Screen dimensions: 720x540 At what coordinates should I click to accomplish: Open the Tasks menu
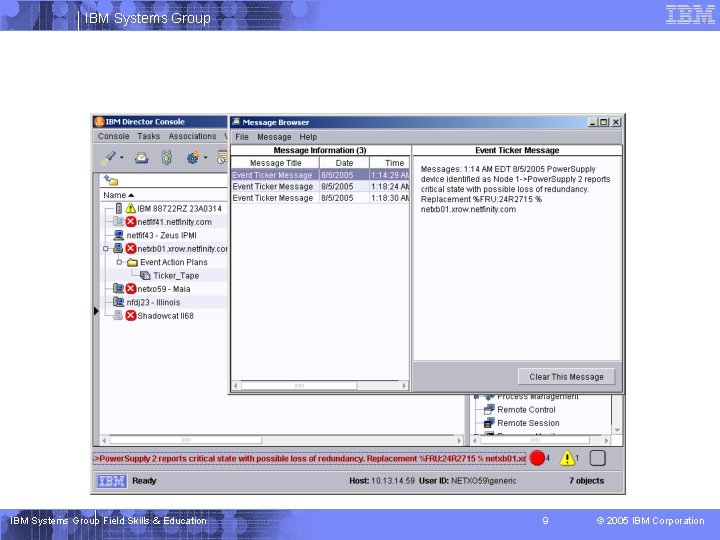click(148, 136)
